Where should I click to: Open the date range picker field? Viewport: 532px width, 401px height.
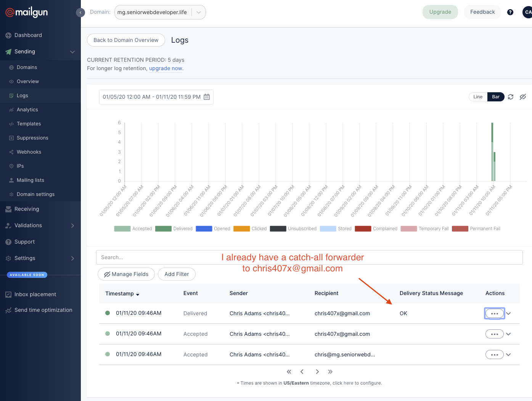(x=156, y=97)
